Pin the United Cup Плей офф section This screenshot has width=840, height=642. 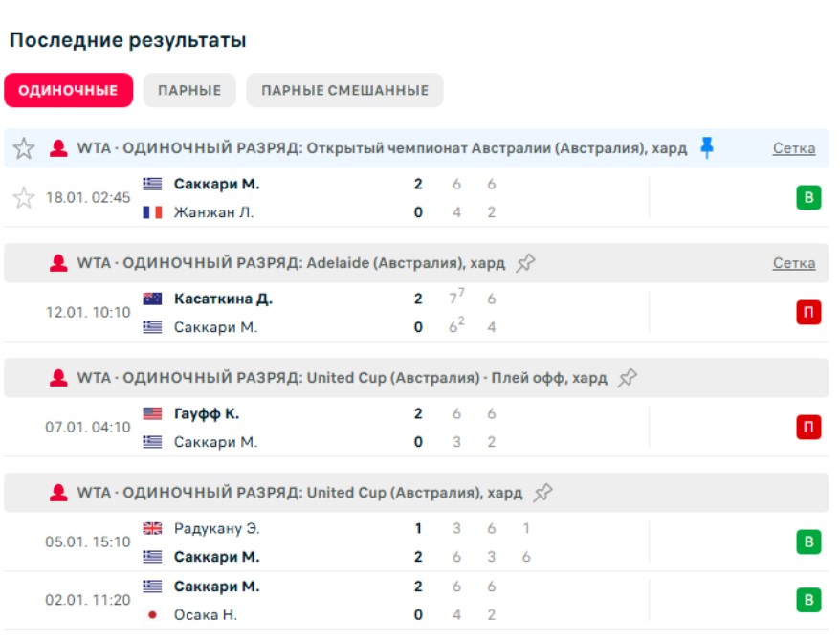click(627, 378)
